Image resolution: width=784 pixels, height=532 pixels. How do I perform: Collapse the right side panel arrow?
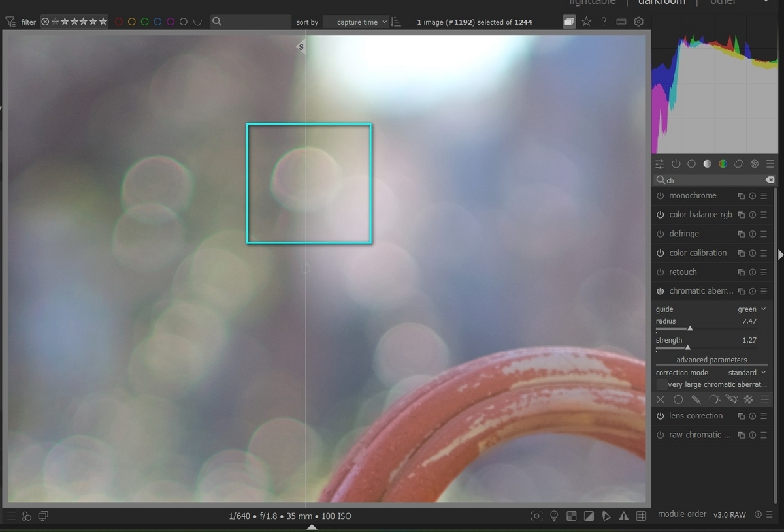click(x=779, y=255)
